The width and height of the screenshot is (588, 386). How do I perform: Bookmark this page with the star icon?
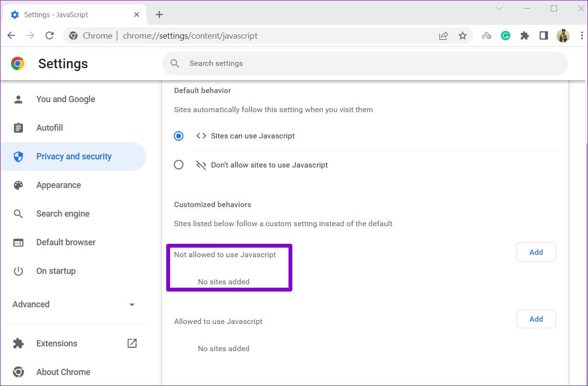coord(462,36)
